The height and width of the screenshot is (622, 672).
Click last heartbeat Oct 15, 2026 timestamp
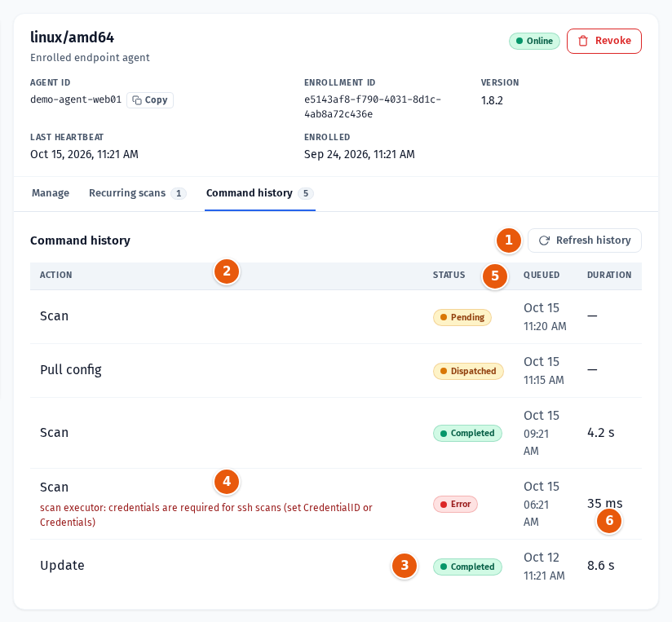pyautogui.click(x=84, y=154)
